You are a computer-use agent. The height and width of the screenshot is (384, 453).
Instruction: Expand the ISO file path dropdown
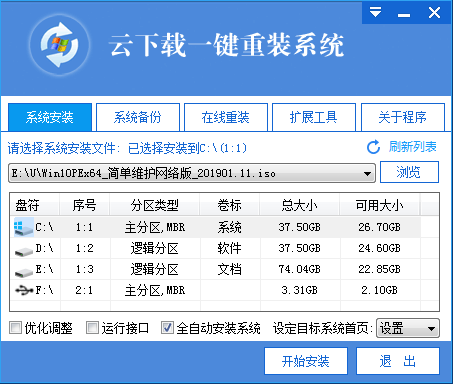[x=367, y=173]
